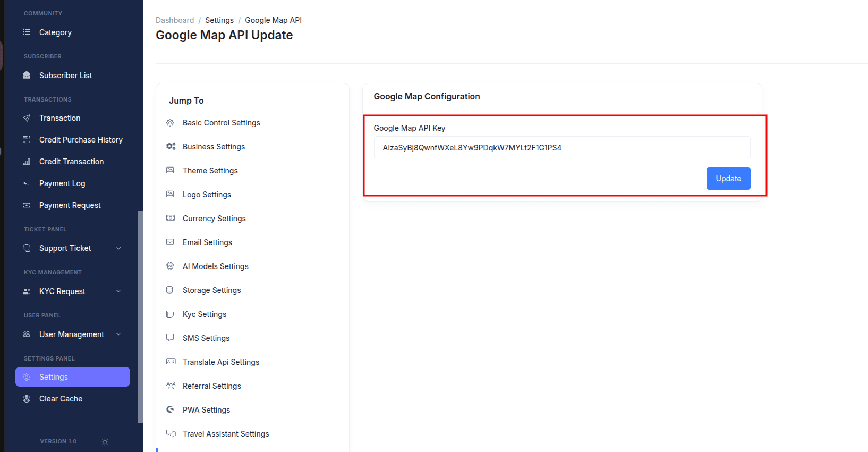This screenshot has height=452, width=868.
Task: Click the Transaction paper-plane icon
Action: [x=27, y=118]
